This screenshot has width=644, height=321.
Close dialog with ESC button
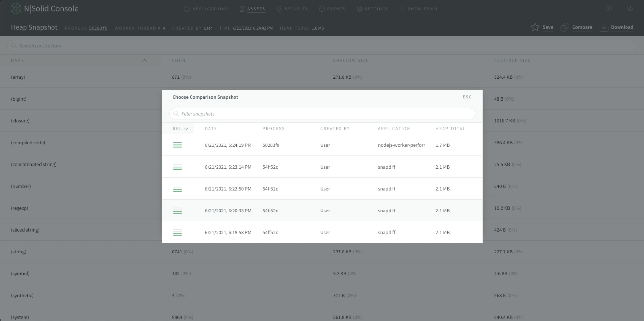click(467, 97)
